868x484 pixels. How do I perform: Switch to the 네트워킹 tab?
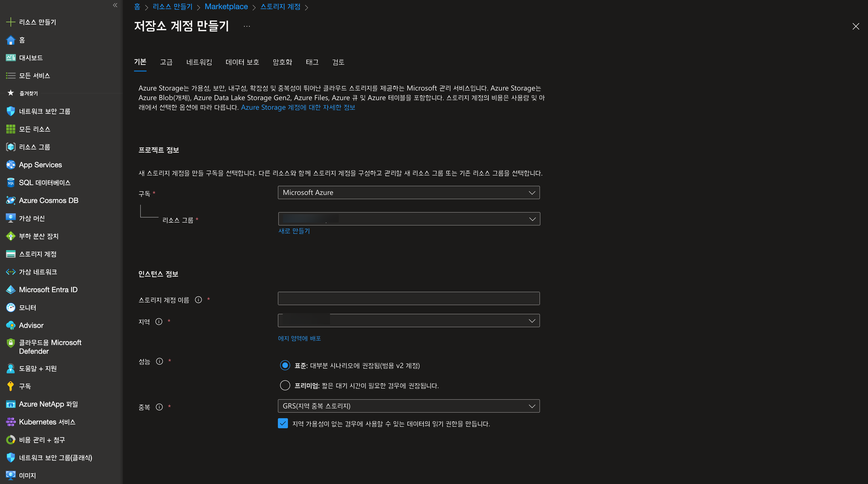199,62
